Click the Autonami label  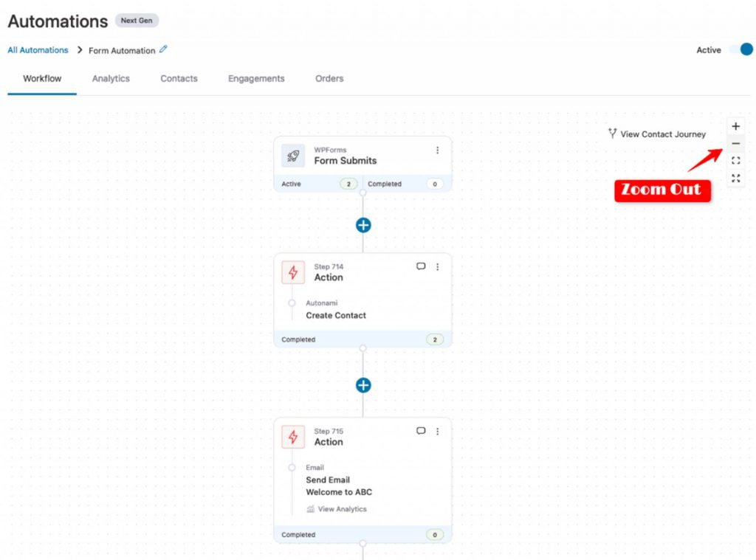(322, 303)
